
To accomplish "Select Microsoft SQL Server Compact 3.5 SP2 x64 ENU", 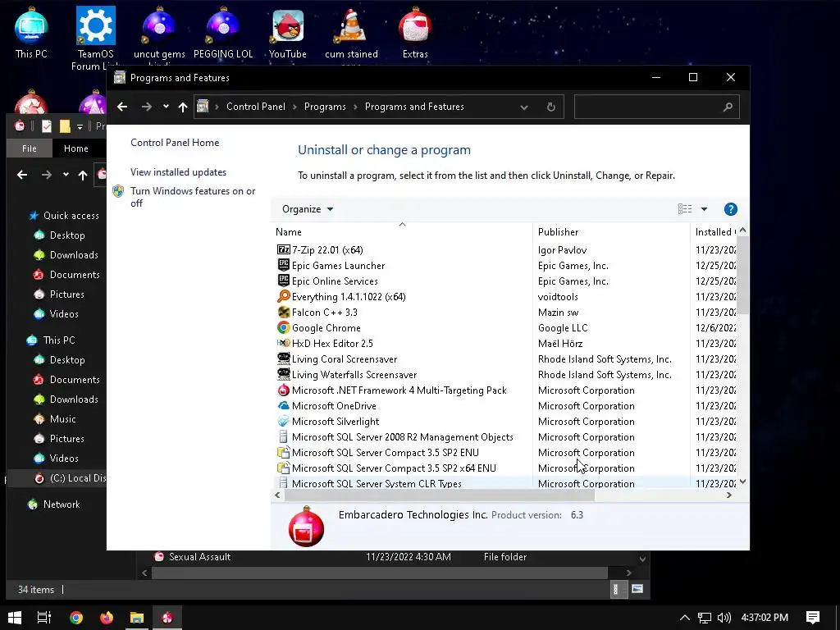I will click(x=504, y=468).
